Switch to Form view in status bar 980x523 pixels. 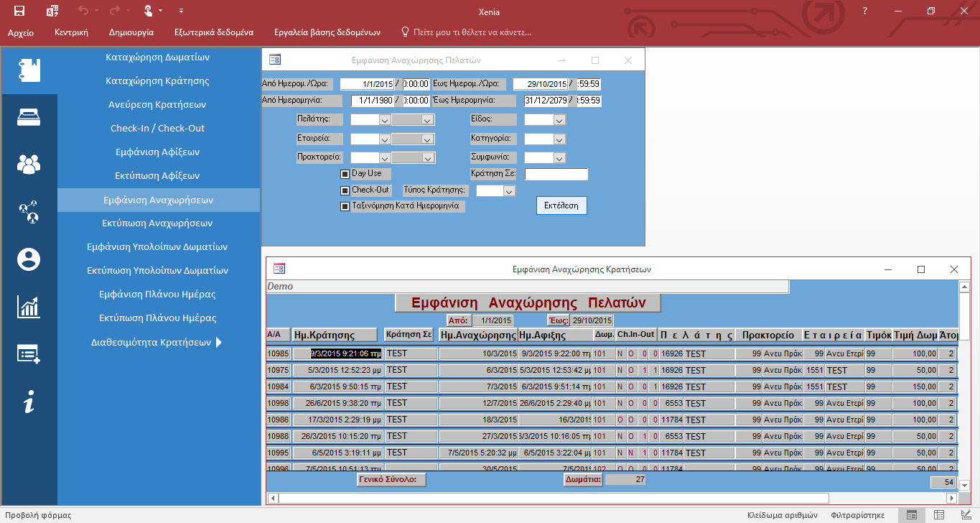[911, 515]
